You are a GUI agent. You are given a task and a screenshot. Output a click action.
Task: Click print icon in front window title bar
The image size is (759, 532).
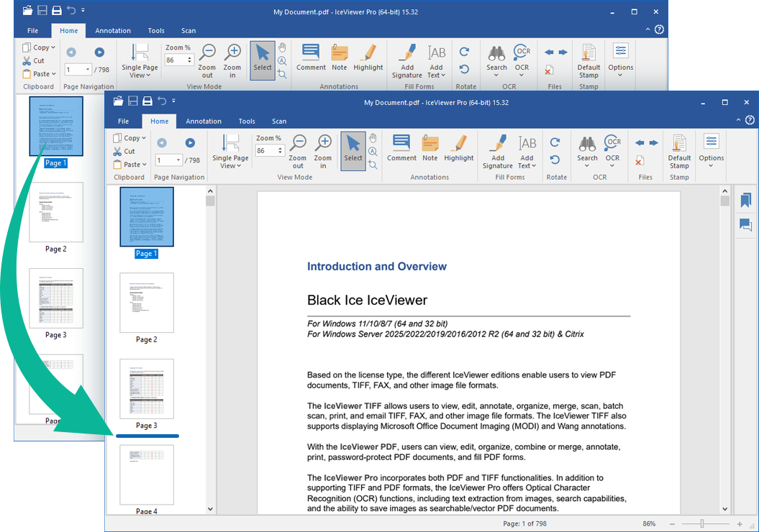coord(147,101)
